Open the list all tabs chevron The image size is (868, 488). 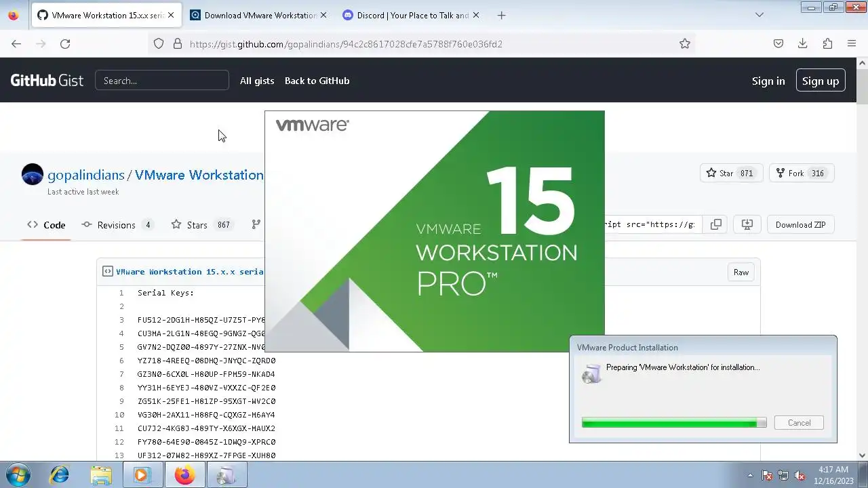point(759,15)
